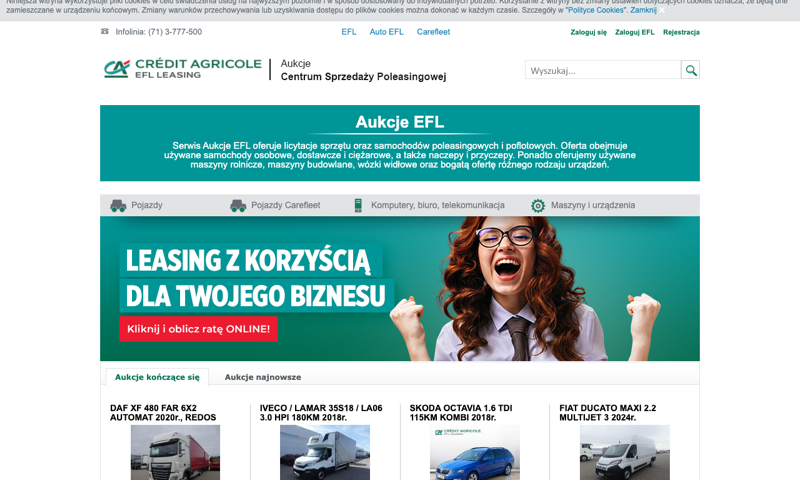Open Komputery, biuro, telekomunikacja category
Image resolution: width=800 pixels, height=480 pixels.
(438, 205)
